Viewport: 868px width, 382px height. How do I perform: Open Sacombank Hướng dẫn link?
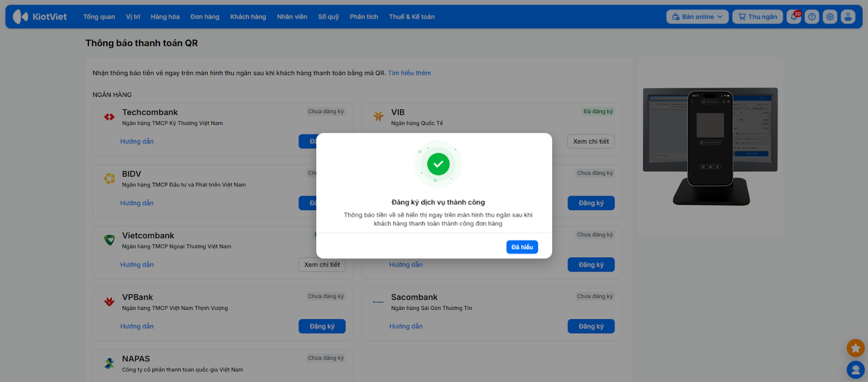[x=406, y=327]
